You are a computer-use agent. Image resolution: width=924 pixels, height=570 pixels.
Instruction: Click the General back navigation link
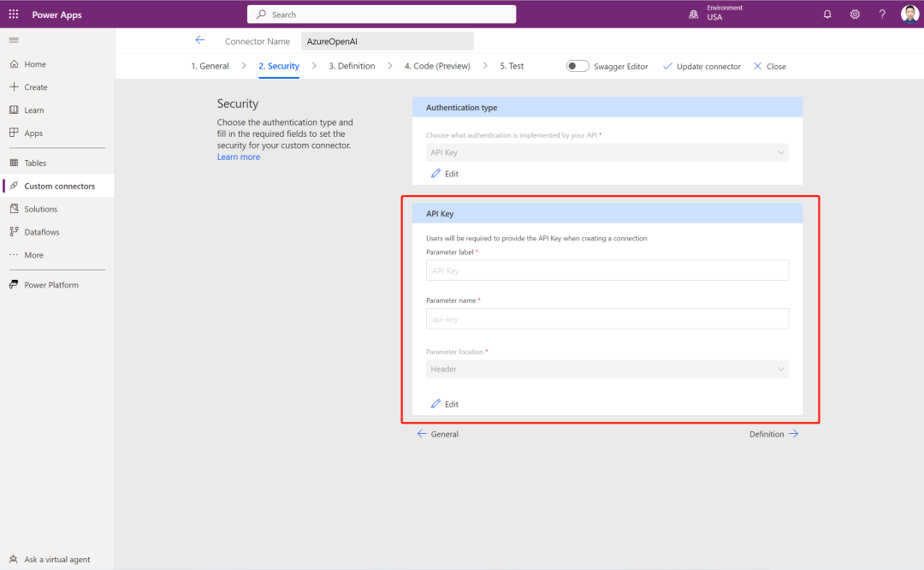click(x=438, y=434)
